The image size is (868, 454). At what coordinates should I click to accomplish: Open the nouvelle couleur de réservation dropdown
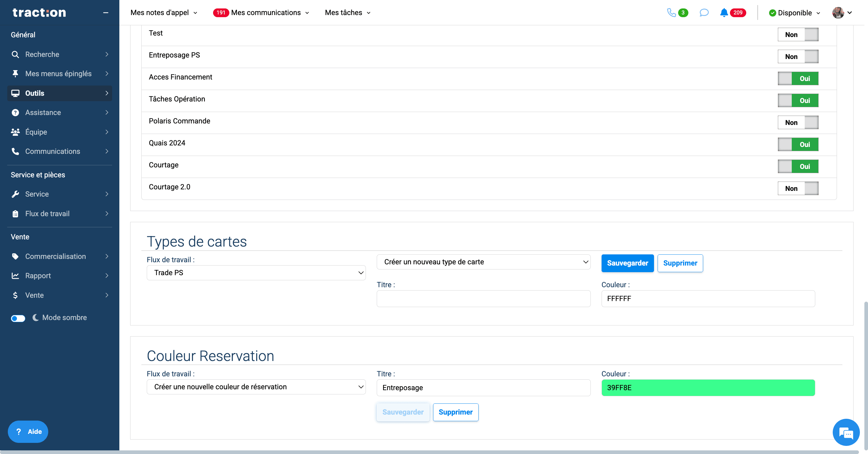coord(256,387)
